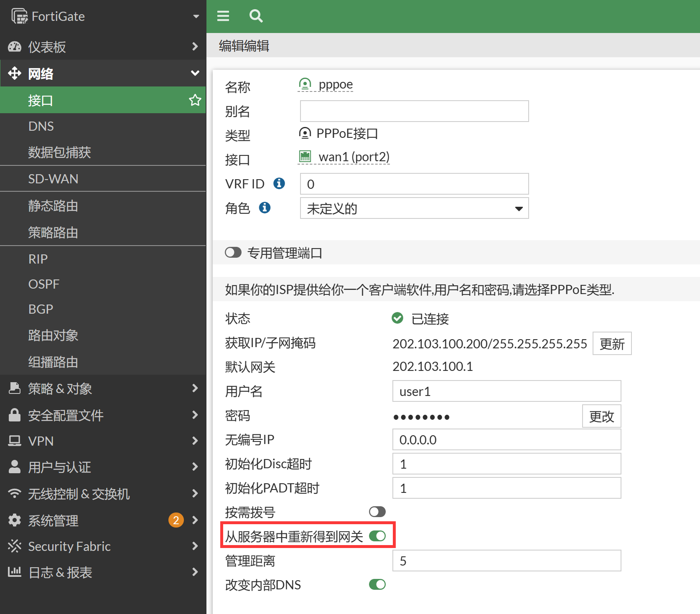Click the favorite star next to 接口
Viewport: 700px width, 614px height.
[195, 100]
